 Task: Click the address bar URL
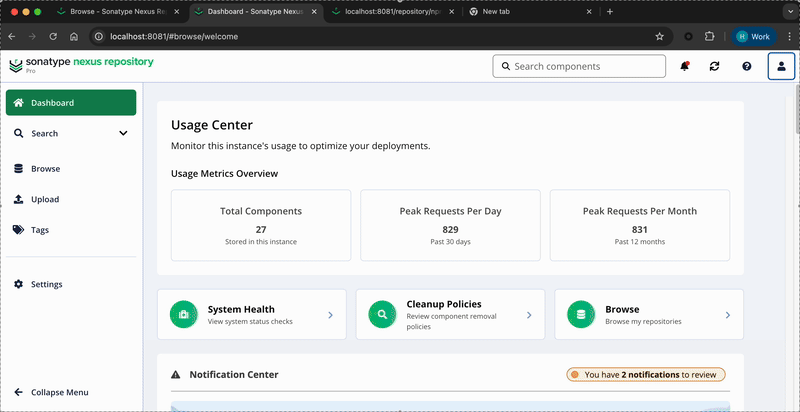[174, 37]
